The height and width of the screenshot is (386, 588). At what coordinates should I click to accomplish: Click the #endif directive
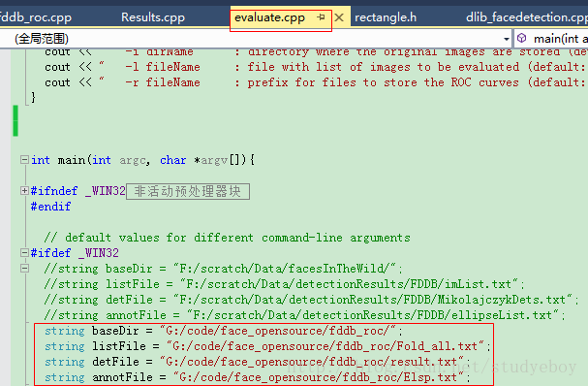coord(50,207)
